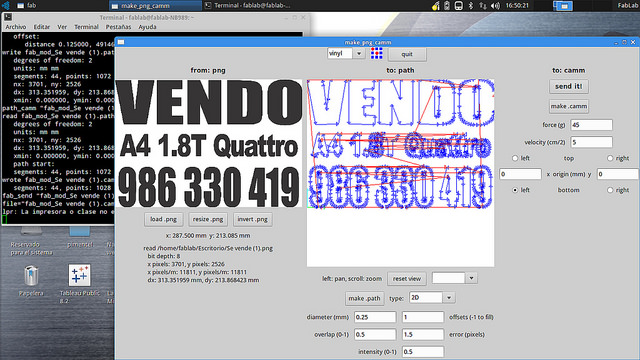
Task: Click the volume speaker tray icon
Action: coord(496,6)
